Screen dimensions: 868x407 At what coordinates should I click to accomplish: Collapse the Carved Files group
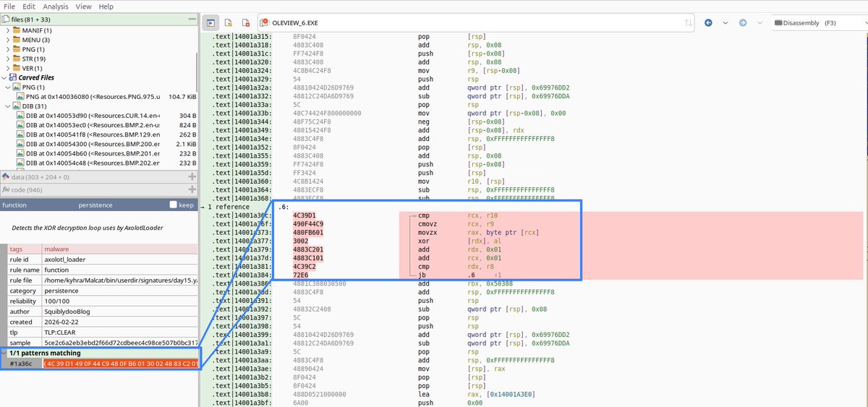pyautogui.click(x=4, y=77)
